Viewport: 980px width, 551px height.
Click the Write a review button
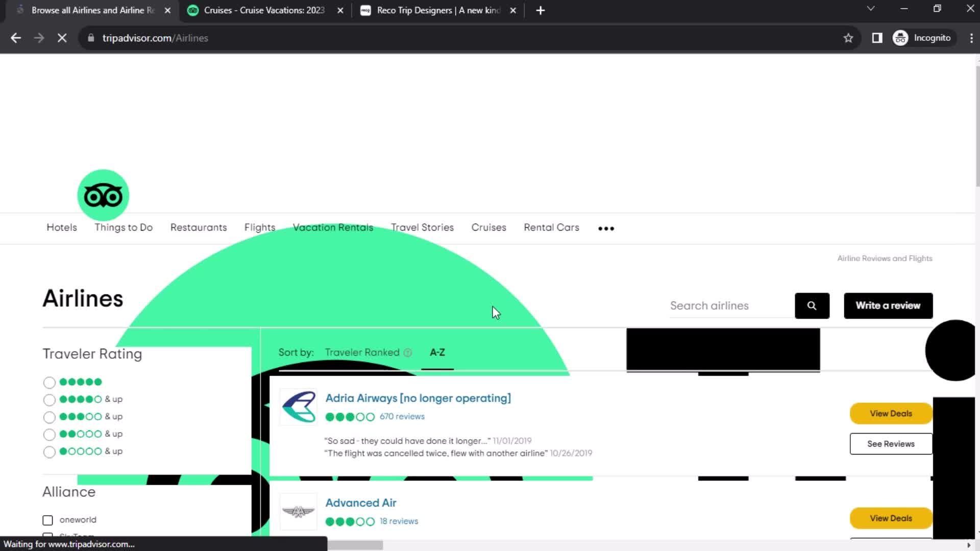click(889, 305)
